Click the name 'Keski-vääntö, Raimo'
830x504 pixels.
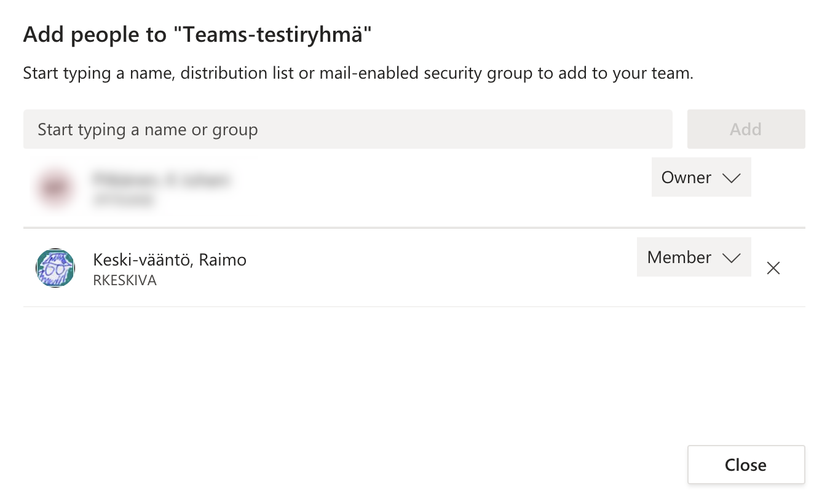[170, 260]
